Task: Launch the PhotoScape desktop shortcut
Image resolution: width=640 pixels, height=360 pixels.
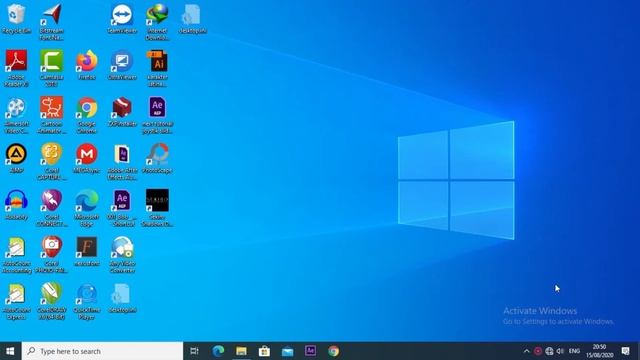Action: point(157,158)
